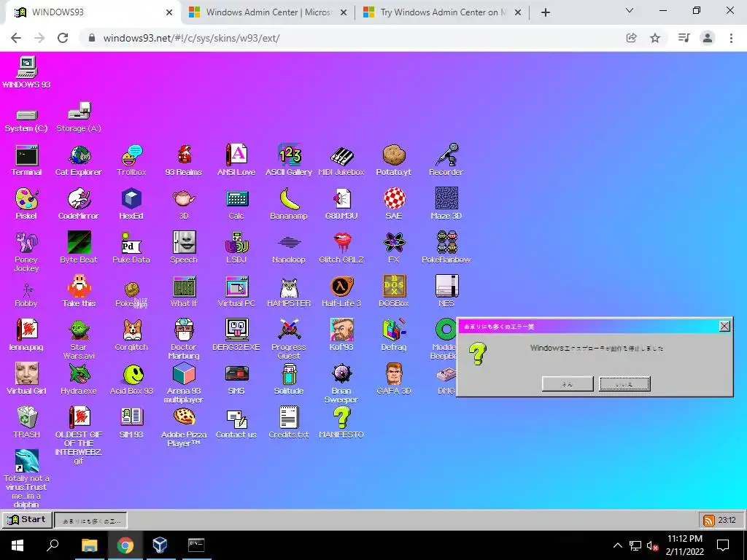The width and height of the screenshot is (747, 560).
Task: Open Windows host Start button
Action: click(18, 545)
